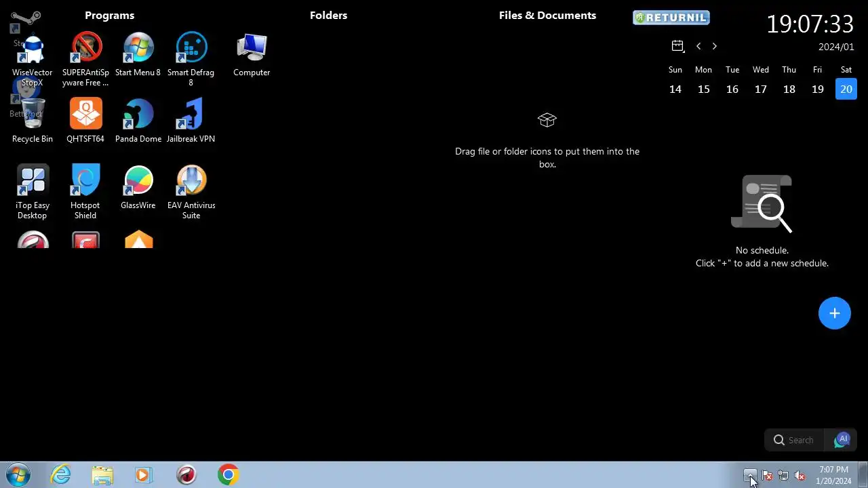
Task: Open the calendar icon above the week
Action: pyautogui.click(x=677, y=46)
